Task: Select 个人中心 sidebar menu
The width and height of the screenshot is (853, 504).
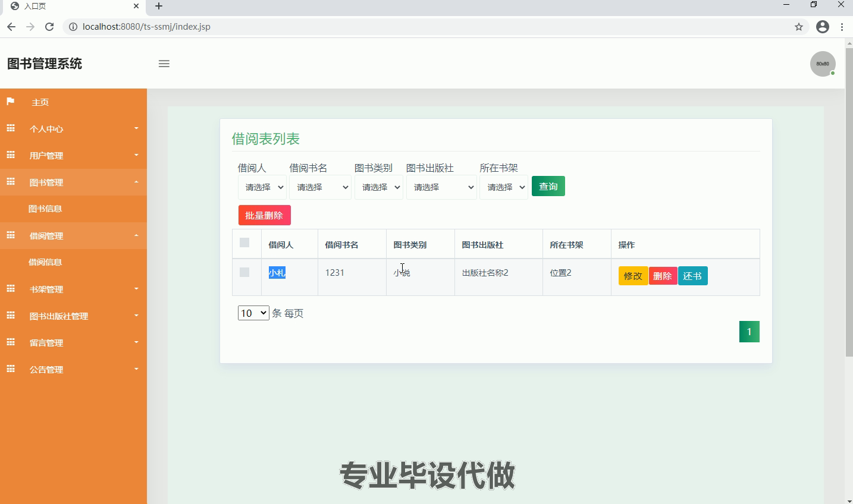Action: (x=46, y=129)
